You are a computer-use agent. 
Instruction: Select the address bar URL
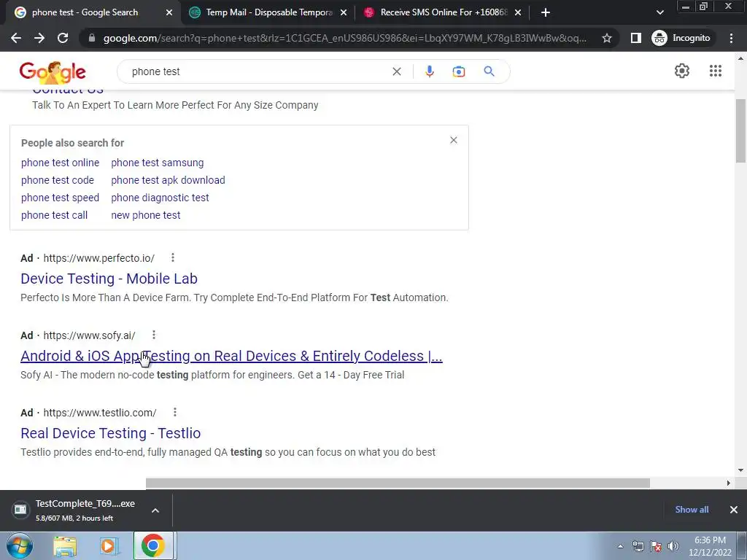[x=345, y=38]
